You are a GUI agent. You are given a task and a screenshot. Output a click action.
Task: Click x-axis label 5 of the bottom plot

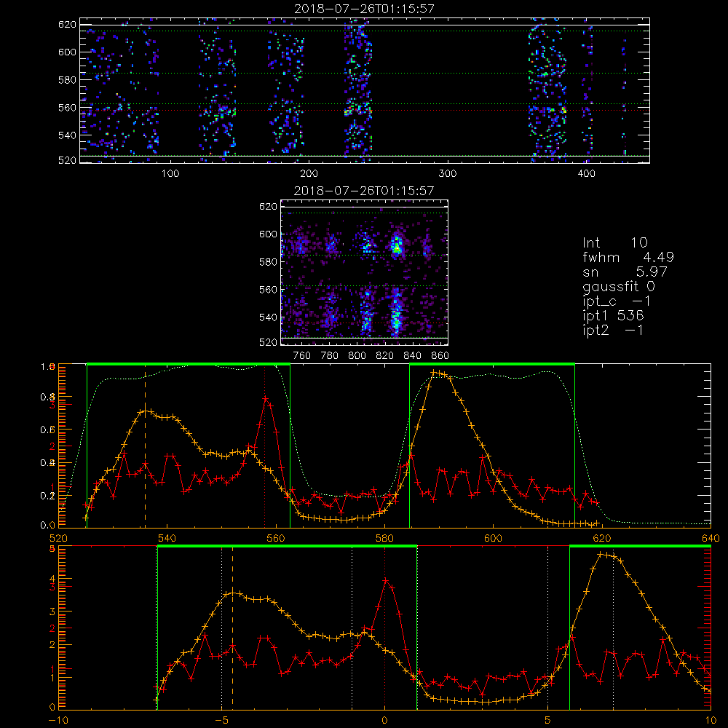point(548,720)
